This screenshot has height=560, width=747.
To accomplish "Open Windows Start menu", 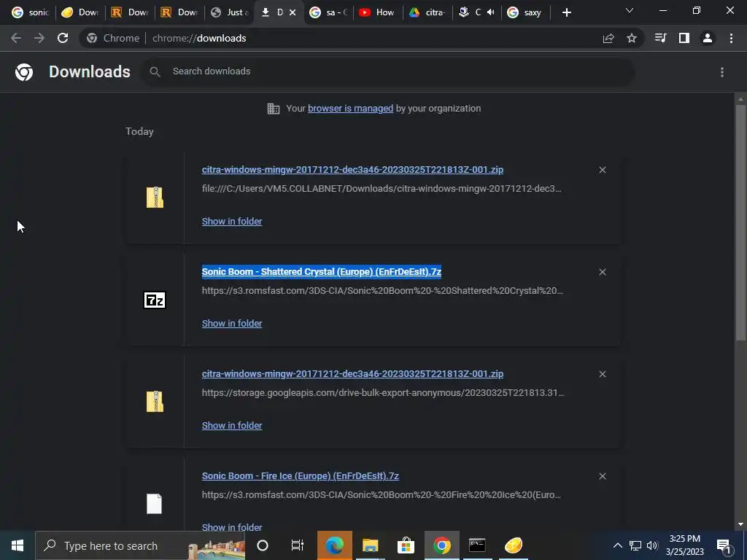I will pos(18,545).
